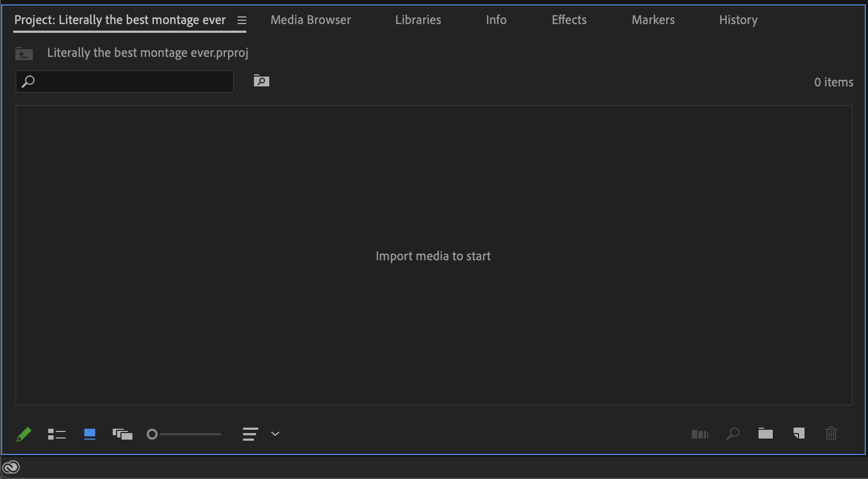Switch to Freeform View
The width and height of the screenshot is (868, 479).
tap(123, 434)
